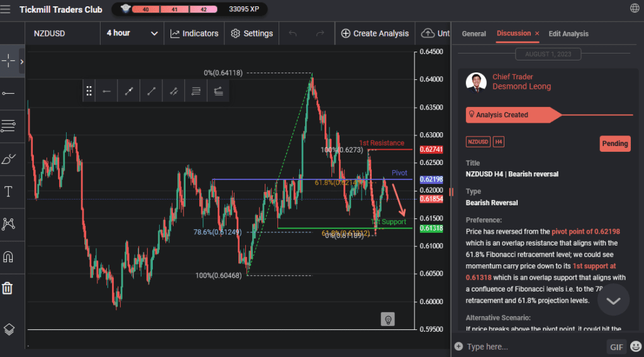The image size is (644, 357).
Task: Click the blue 0.62198 pivot price label
Action: [431, 179]
